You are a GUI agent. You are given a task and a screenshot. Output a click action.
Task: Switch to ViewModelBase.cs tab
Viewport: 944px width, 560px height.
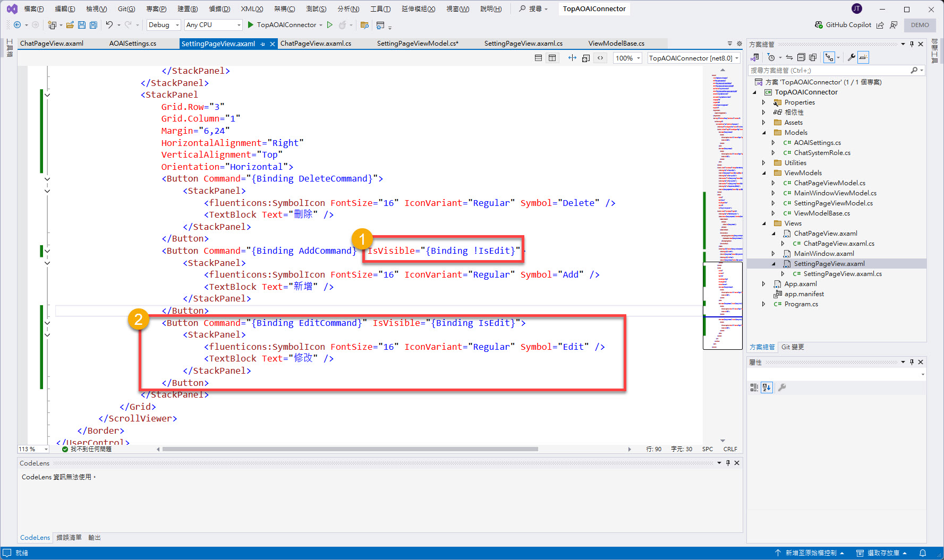pos(616,44)
